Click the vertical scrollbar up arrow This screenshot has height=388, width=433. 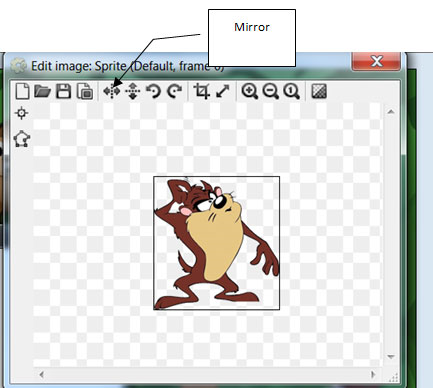coord(391,112)
